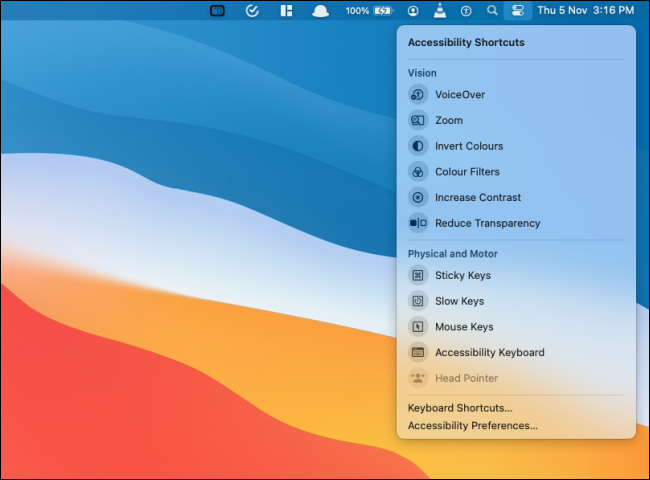Image resolution: width=650 pixels, height=480 pixels.
Task: Click the Reduce Transparency icon
Action: coord(418,223)
